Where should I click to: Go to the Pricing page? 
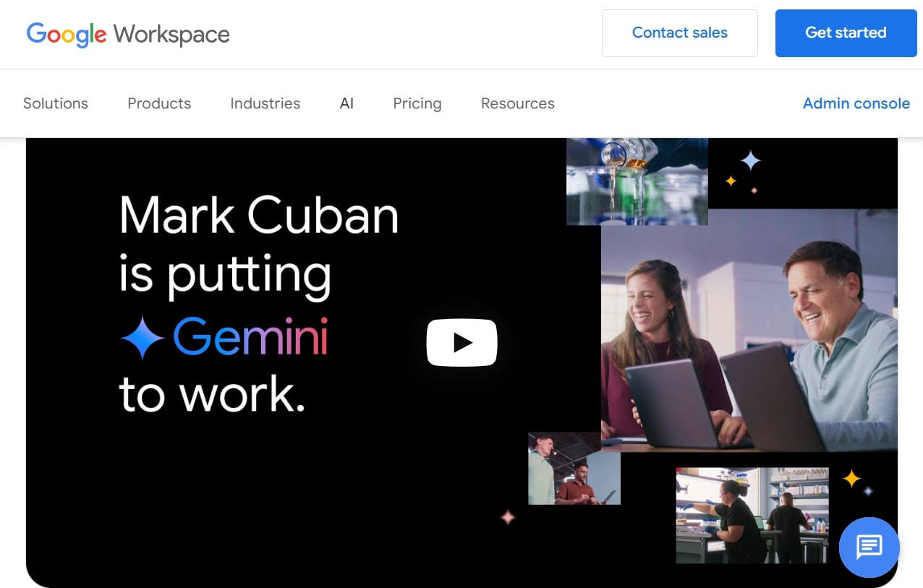417,103
